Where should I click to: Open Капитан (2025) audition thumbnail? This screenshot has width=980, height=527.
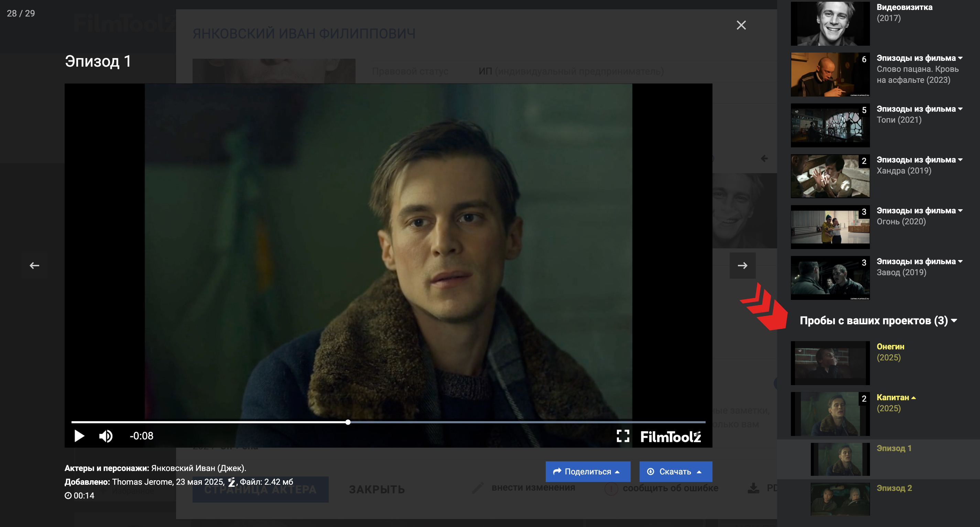tap(830, 414)
